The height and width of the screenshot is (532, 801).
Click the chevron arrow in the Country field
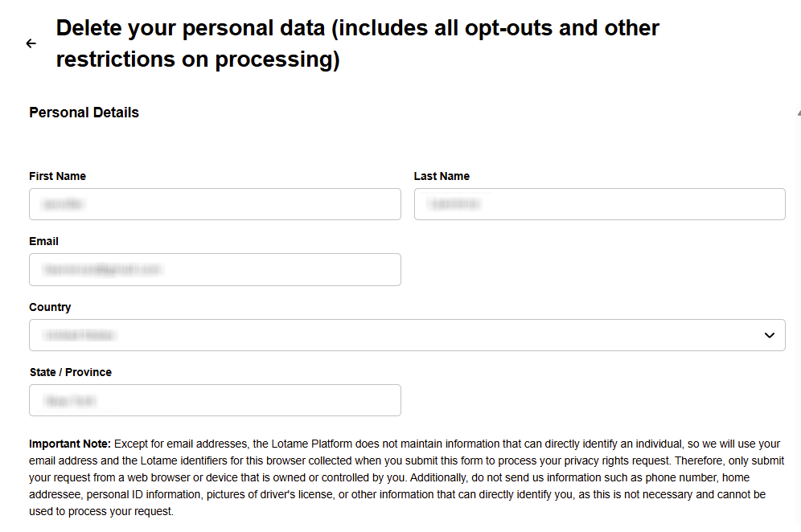click(x=770, y=335)
